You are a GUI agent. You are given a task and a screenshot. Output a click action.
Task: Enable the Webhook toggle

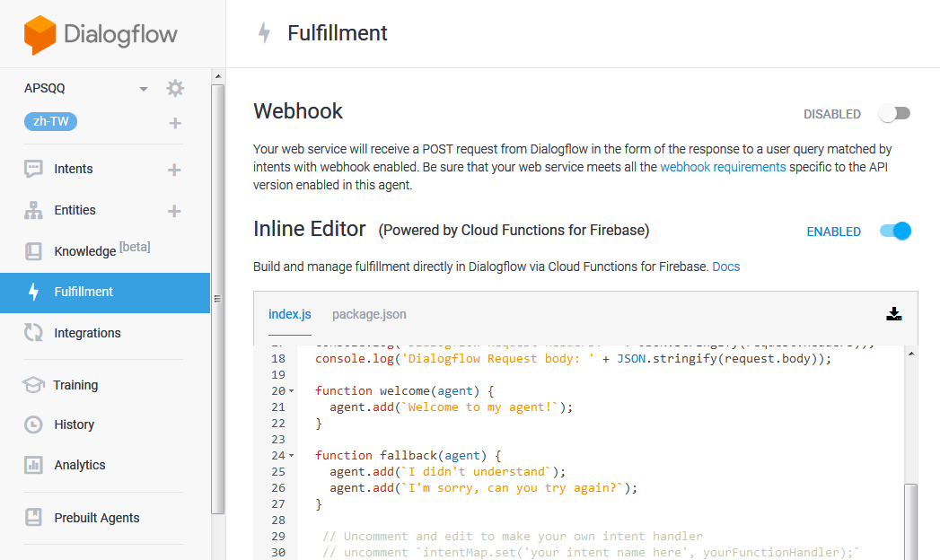point(894,113)
